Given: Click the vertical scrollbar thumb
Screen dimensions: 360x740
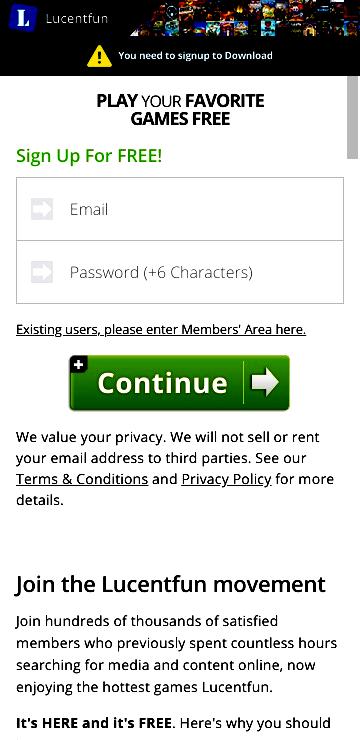Looking at the screenshot, I should [x=353, y=117].
